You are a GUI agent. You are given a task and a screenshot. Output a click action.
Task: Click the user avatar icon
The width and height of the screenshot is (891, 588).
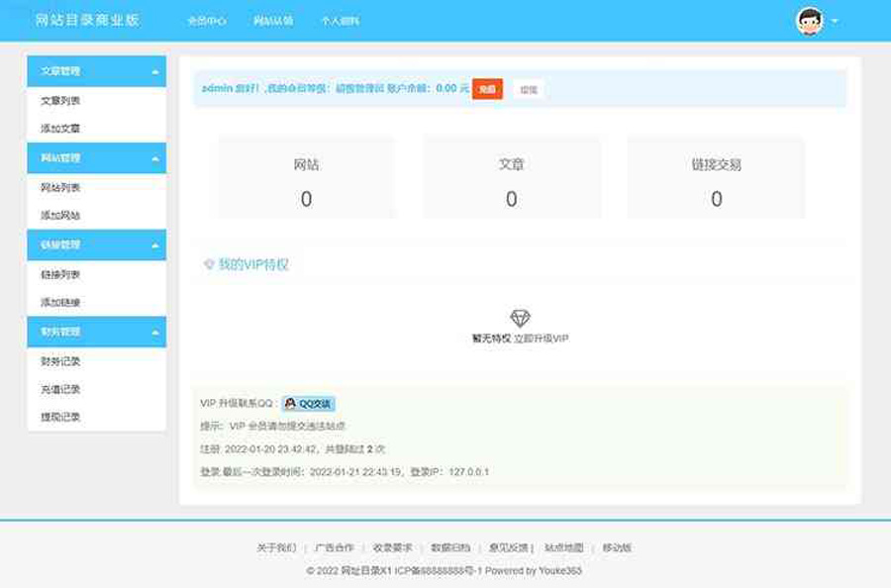(809, 21)
